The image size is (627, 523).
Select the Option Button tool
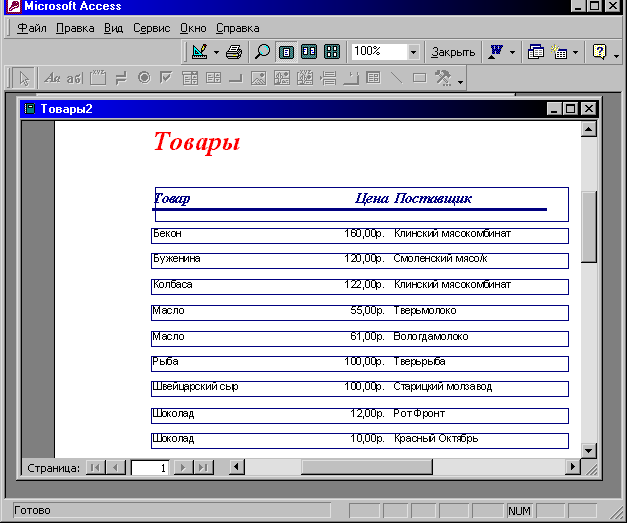(144, 78)
